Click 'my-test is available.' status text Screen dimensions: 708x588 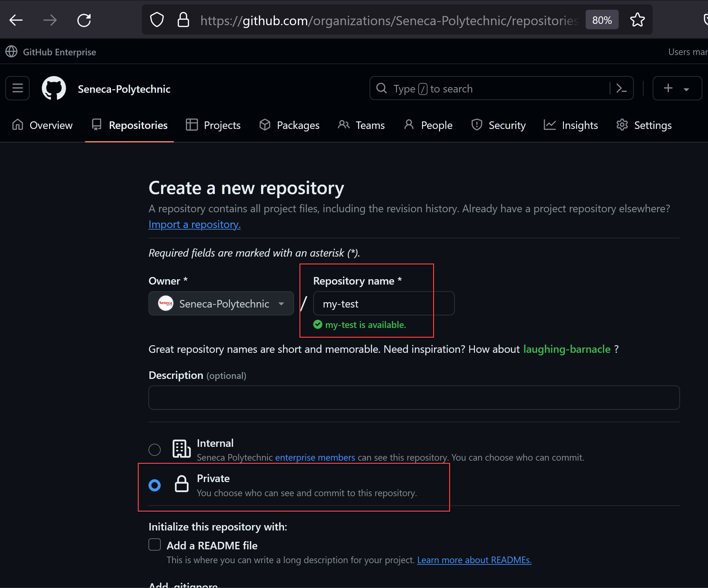[365, 325]
